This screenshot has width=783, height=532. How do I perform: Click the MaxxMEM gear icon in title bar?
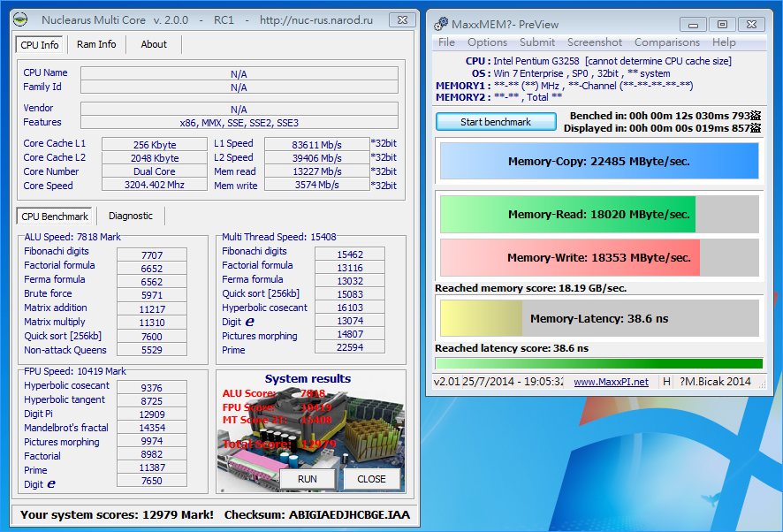440,24
